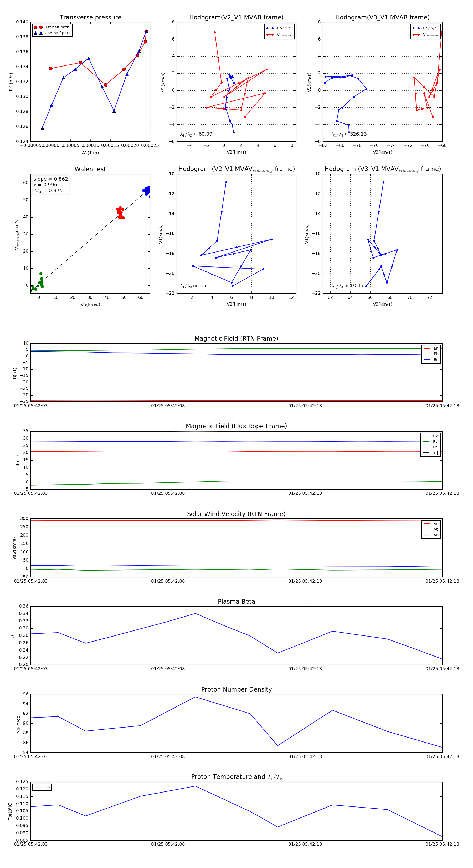Image resolution: width=473 pixels, height=868 pixels.
Task: Select the "Bx'" legend entry
Action: pyautogui.click(x=431, y=436)
